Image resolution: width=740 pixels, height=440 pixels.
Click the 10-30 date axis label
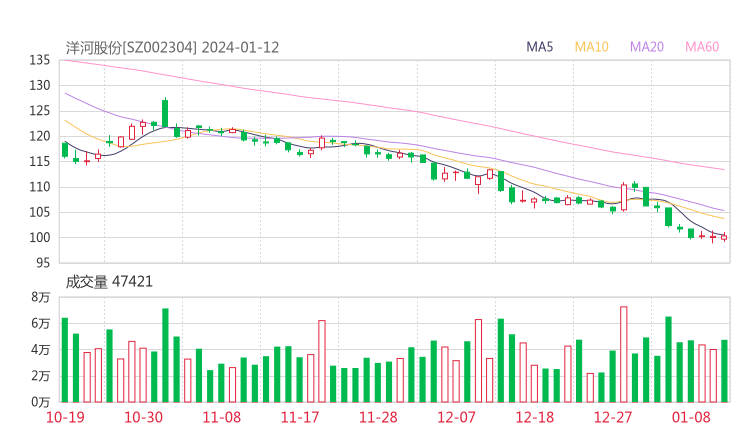click(143, 417)
